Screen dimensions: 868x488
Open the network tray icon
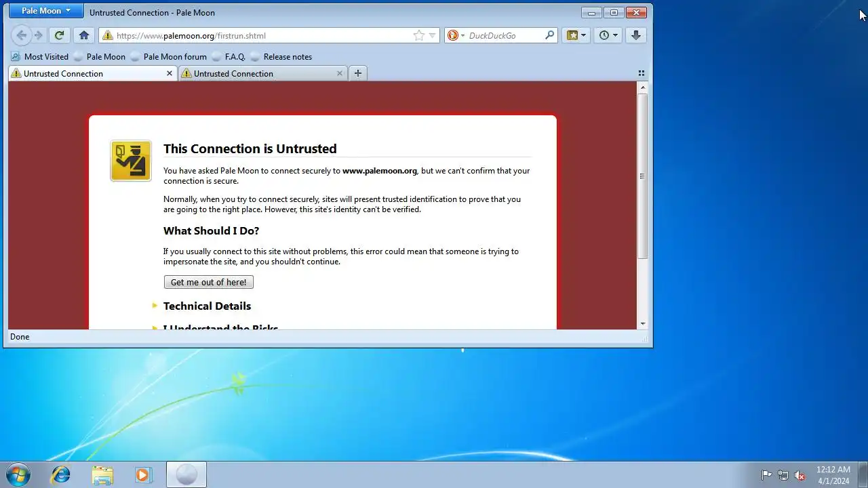click(783, 475)
